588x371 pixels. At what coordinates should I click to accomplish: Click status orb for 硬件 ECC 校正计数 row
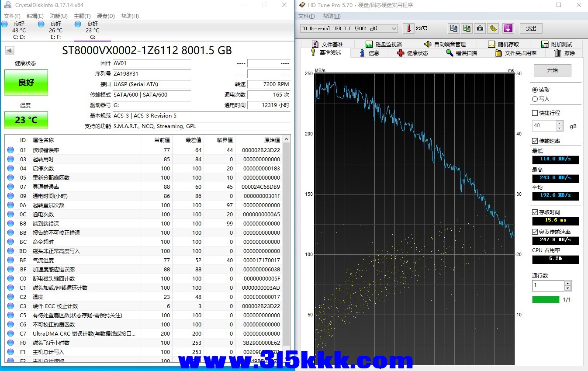pos(10,306)
